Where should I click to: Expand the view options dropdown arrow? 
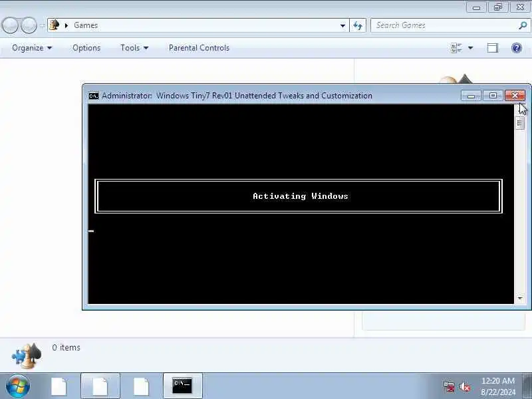click(471, 48)
